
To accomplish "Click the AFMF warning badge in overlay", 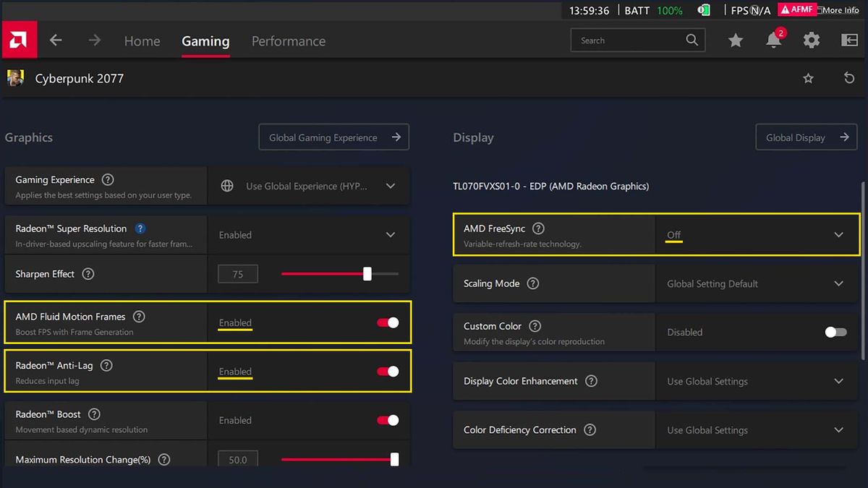I will pyautogui.click(x=796, y=9).
